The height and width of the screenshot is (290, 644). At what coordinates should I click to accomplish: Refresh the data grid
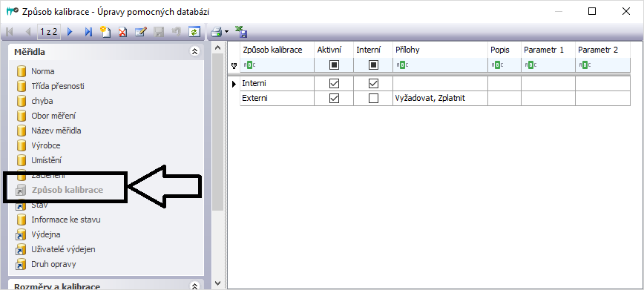click(194, 32)
